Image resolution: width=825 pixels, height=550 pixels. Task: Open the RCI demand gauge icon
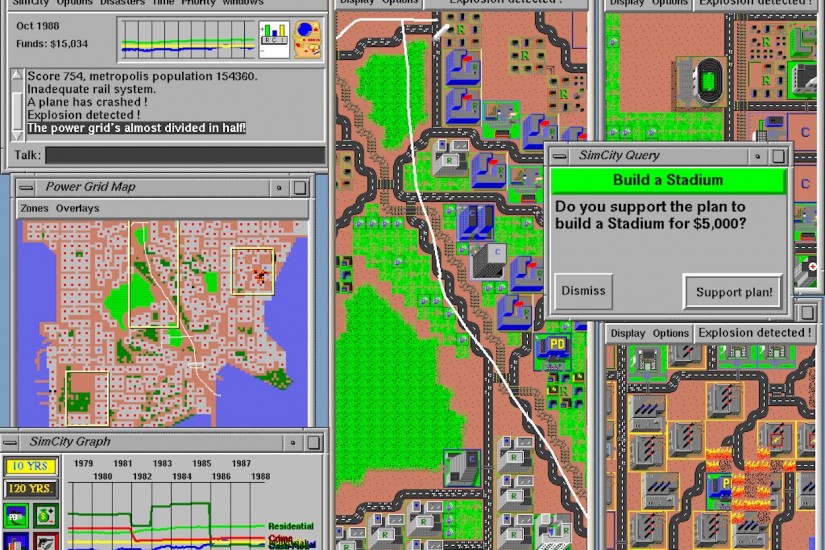click(274, 39)
